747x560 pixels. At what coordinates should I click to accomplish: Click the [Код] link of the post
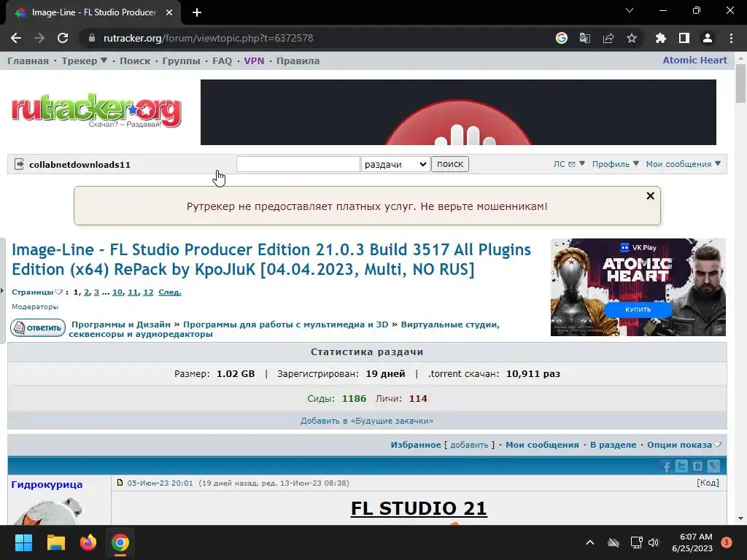(x=708, y=483)
